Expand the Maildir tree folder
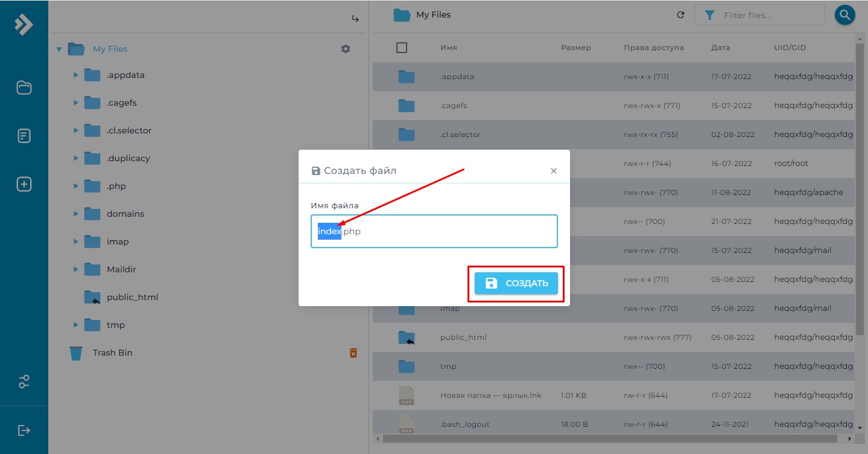 point(76,269)
